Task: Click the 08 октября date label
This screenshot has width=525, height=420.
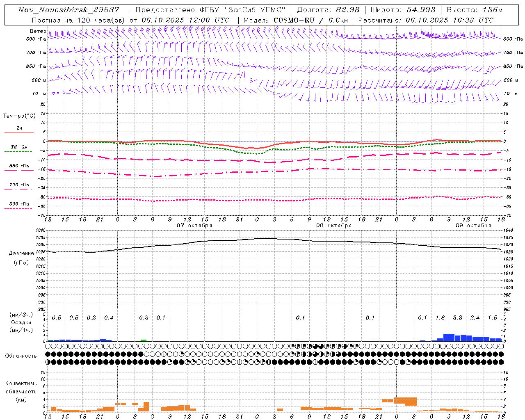Action: pos(334,226)
